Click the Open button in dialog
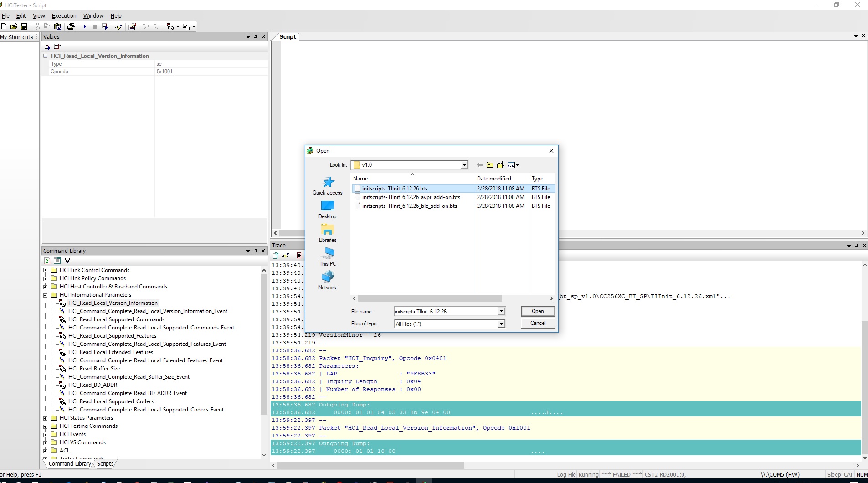868x483 pixels. [x=538, y=311]
